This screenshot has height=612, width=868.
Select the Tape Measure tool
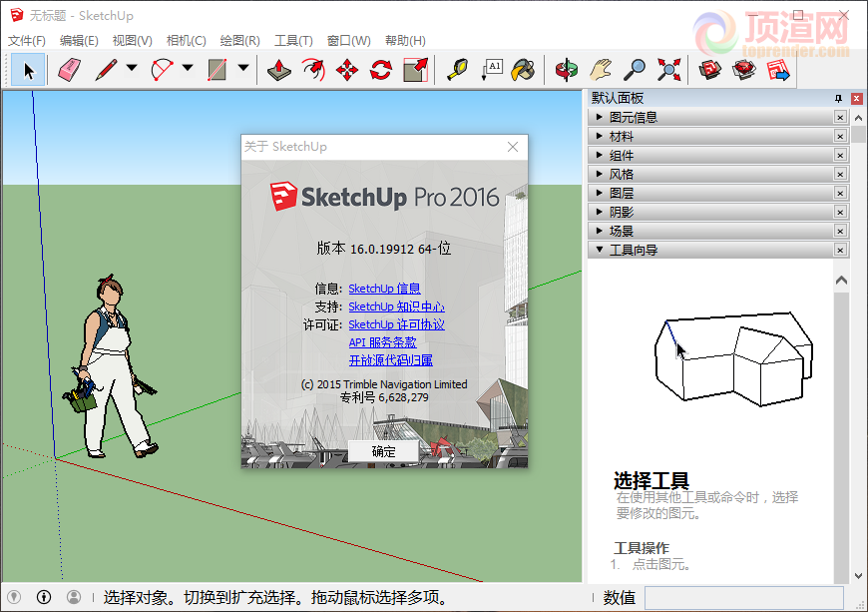(457, 70)
